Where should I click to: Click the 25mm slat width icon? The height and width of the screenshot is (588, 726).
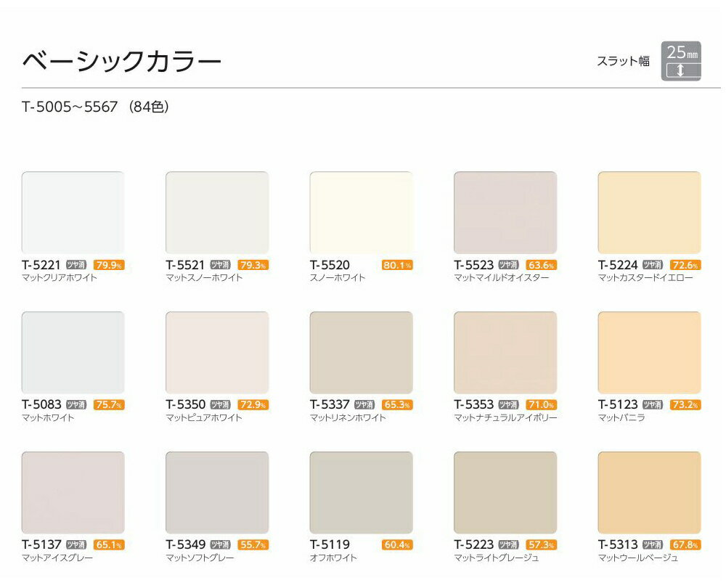click(680, 60)
